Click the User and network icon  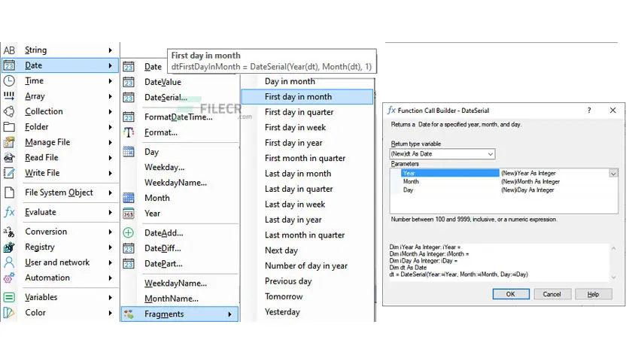(9, 262)
